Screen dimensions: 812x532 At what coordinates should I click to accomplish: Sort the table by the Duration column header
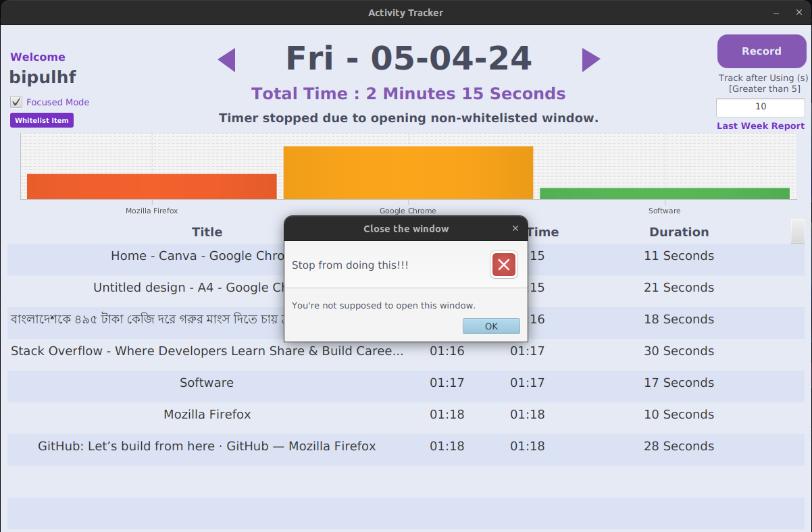pyautogui.click(x=679, y=232)
